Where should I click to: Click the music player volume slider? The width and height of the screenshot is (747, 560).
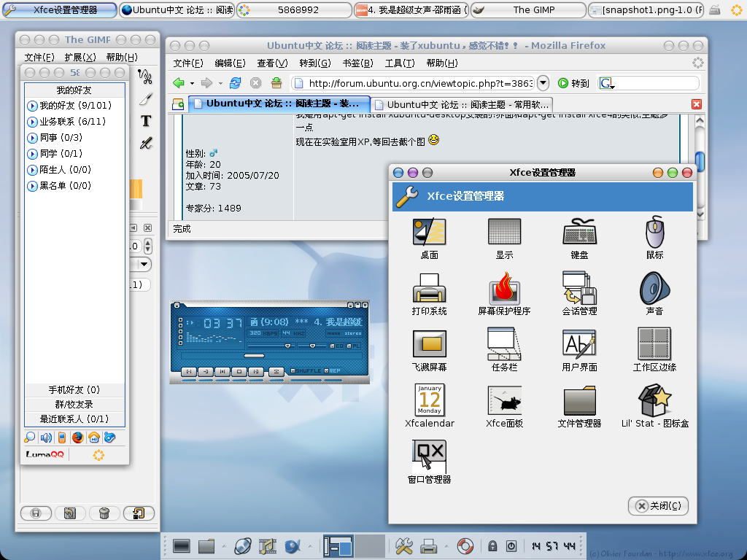tap(270, 346)
